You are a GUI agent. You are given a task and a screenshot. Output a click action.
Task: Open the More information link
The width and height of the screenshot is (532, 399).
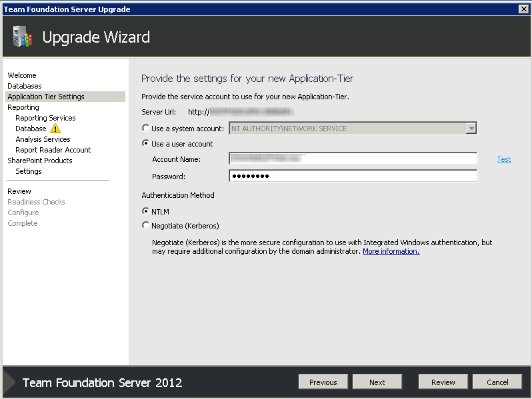click(391, 251)
